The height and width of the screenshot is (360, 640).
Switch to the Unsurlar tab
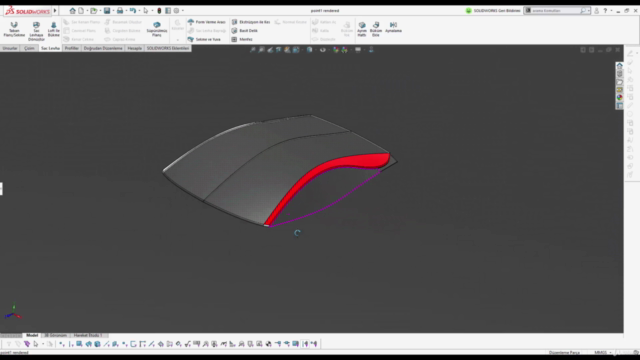coord(10,48)
